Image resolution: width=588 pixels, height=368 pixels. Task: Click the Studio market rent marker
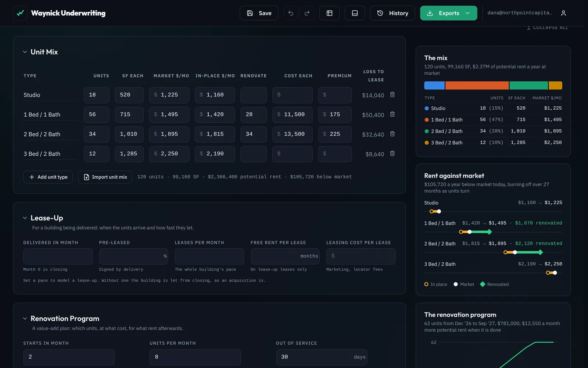click(439, 211)
